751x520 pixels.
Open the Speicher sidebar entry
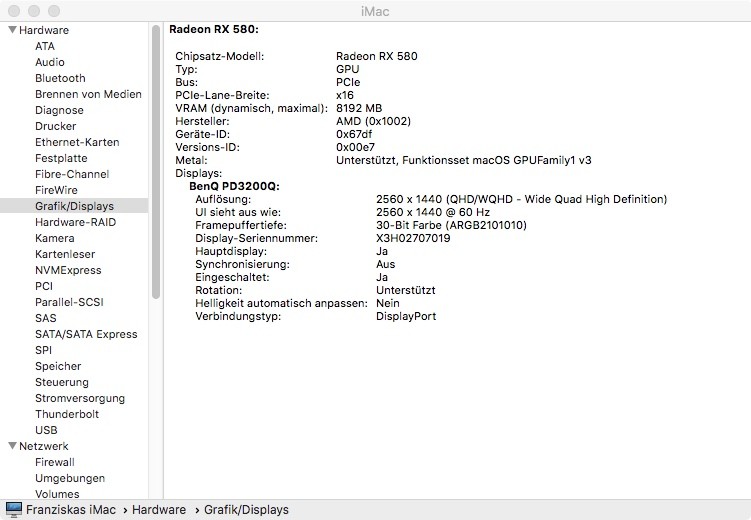pyautogui.click(x=58, y=366)
